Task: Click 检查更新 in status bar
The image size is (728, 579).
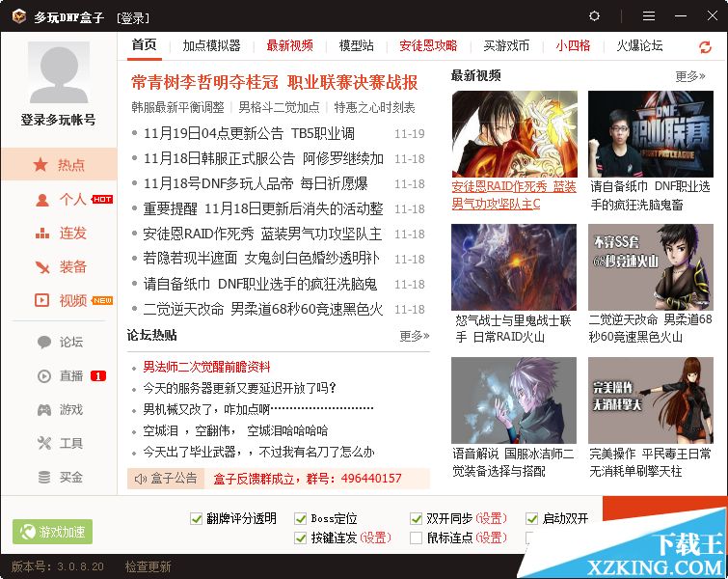Action: [x=148, y=566]
